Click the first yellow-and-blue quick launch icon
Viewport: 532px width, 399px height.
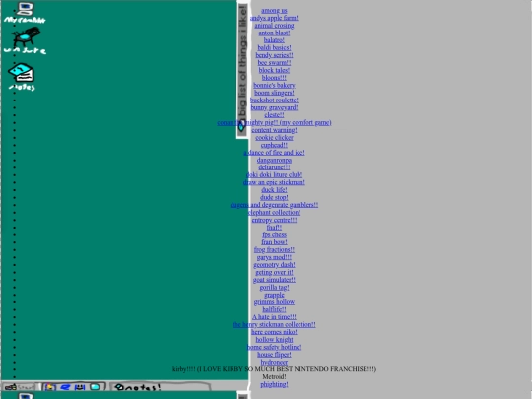[x=49, y=387]
